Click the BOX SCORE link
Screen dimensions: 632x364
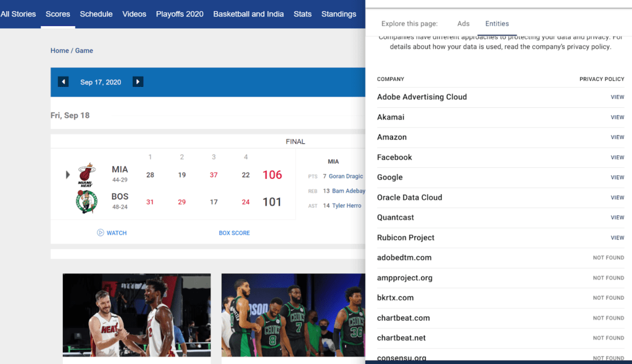(x=234, y=232)
